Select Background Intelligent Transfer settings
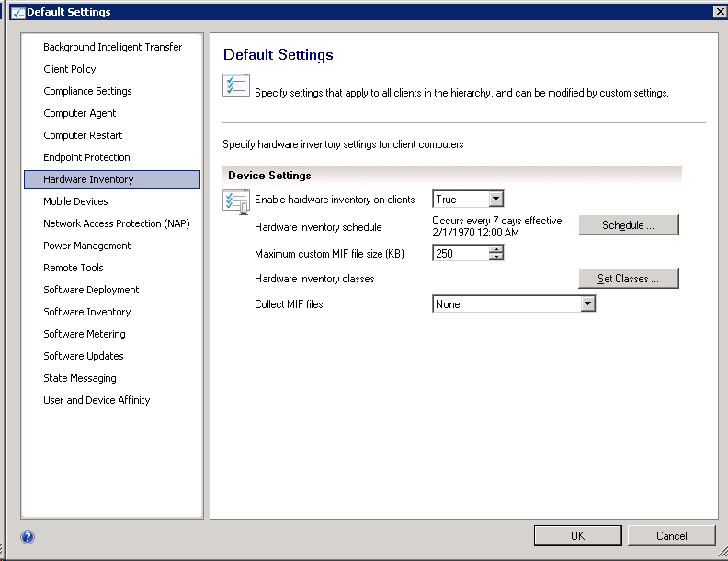 tap(112, 47)
